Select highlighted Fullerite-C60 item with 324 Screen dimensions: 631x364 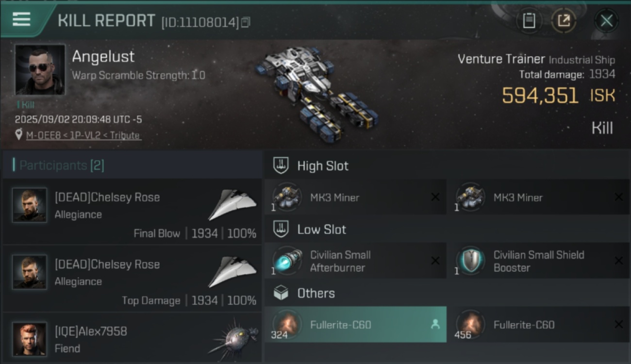tap(355, 325)
